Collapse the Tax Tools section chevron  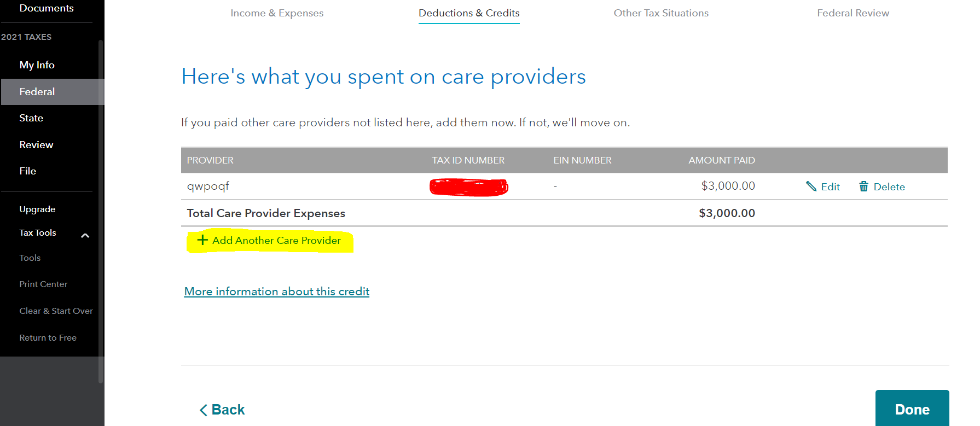(x=85, y=236)
